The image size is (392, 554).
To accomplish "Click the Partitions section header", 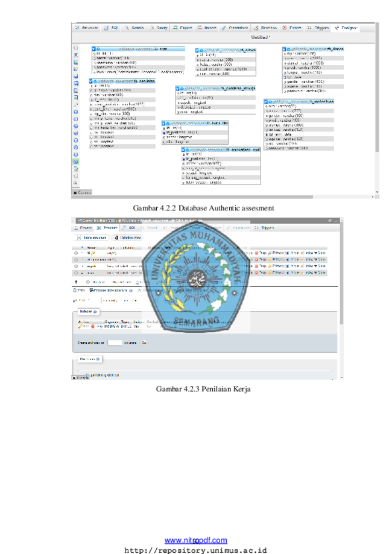I will 90,359.
